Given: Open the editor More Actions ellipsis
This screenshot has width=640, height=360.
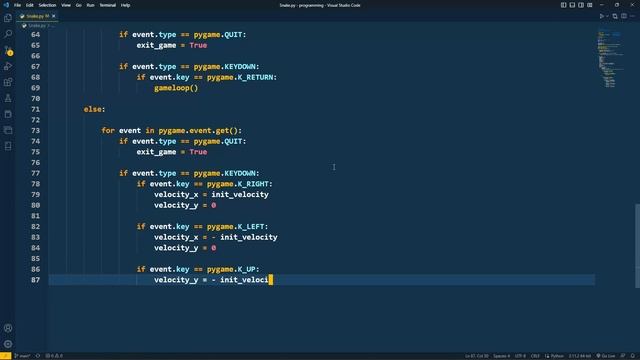Looking at the screenshot, I should click(x=632, y=16).
